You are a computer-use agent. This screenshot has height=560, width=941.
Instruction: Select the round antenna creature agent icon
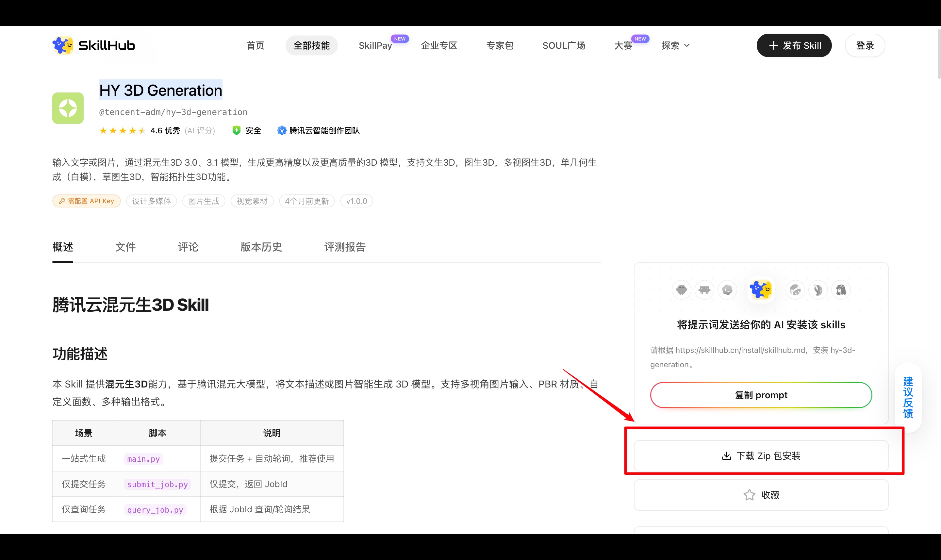pyautogui.click(x=682, y=290)
